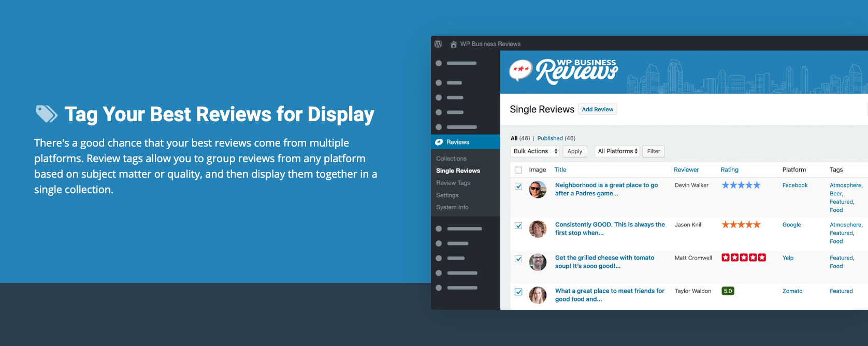This screenshot has height=346, width=868.
Task: Show Published (46) reviews
Action: pos(556,138)
